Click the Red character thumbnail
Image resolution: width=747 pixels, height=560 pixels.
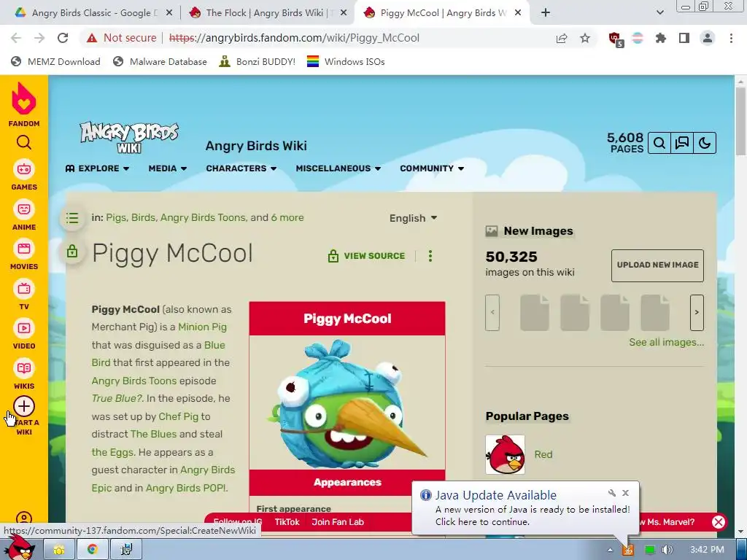(505, 454)
